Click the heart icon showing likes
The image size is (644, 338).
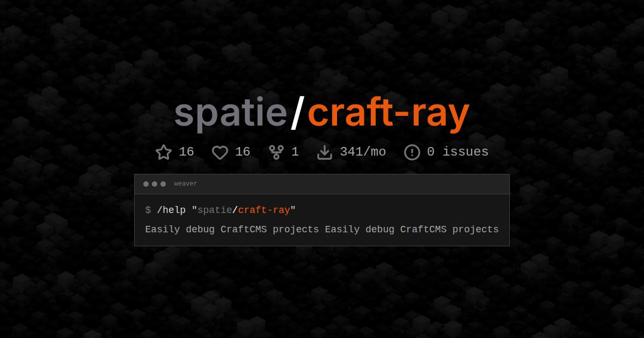pos(220,152)
